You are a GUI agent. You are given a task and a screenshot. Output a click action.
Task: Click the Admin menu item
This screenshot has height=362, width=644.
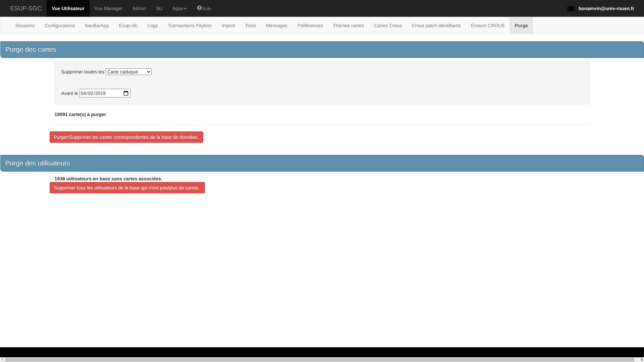pyautogui.click(x=139, y=8)
